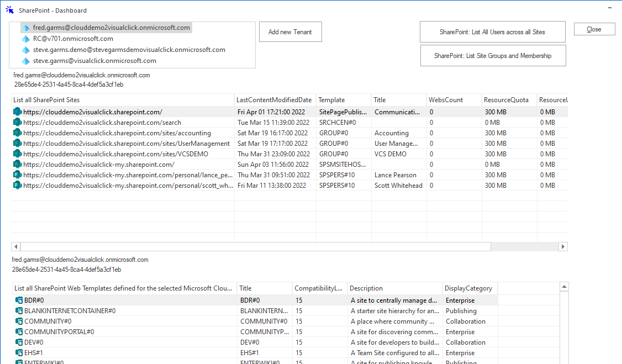The width and height of the screenshot is (622, 364).
Task: Run SharePoint: List All Users across all Sites
Action: (x=492, y=31)
